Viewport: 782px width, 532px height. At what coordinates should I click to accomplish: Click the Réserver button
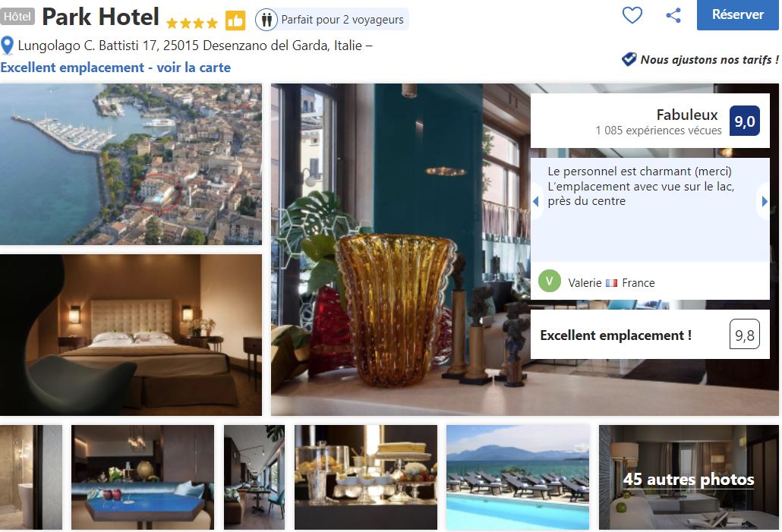pyautogui.click(x=738, y=15)
